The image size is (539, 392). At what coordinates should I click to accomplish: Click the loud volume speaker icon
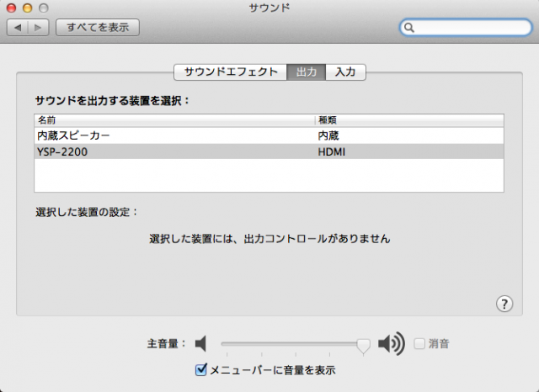[x=391, y=343]
